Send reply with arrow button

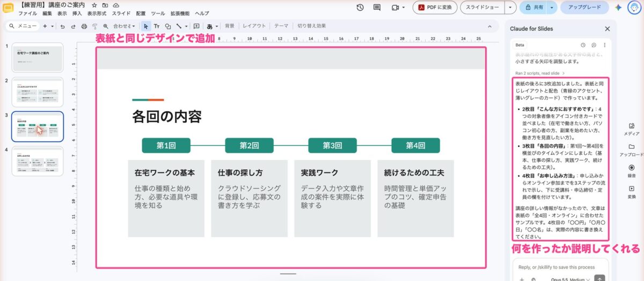tap(600, 278)
